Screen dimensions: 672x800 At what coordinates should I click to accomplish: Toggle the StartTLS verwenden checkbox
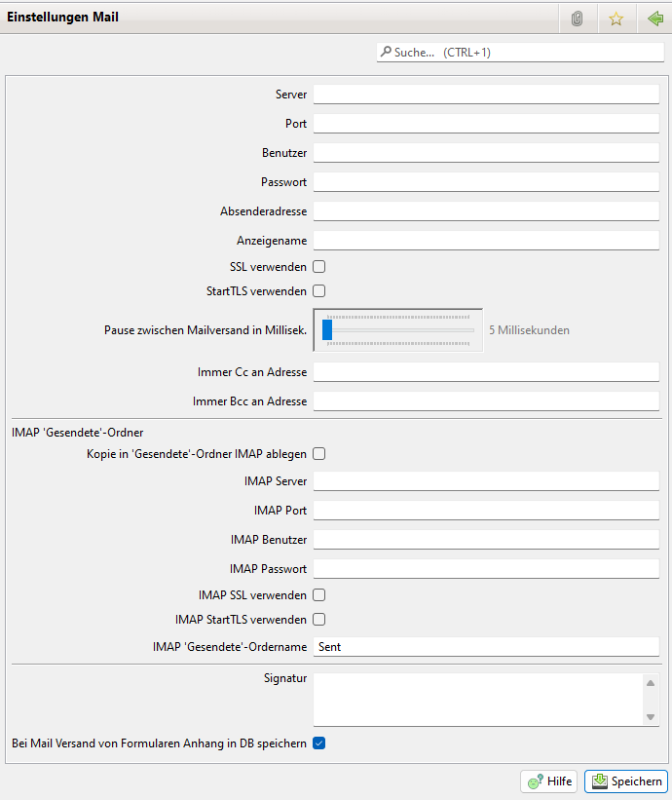click(x=318, y=290)
